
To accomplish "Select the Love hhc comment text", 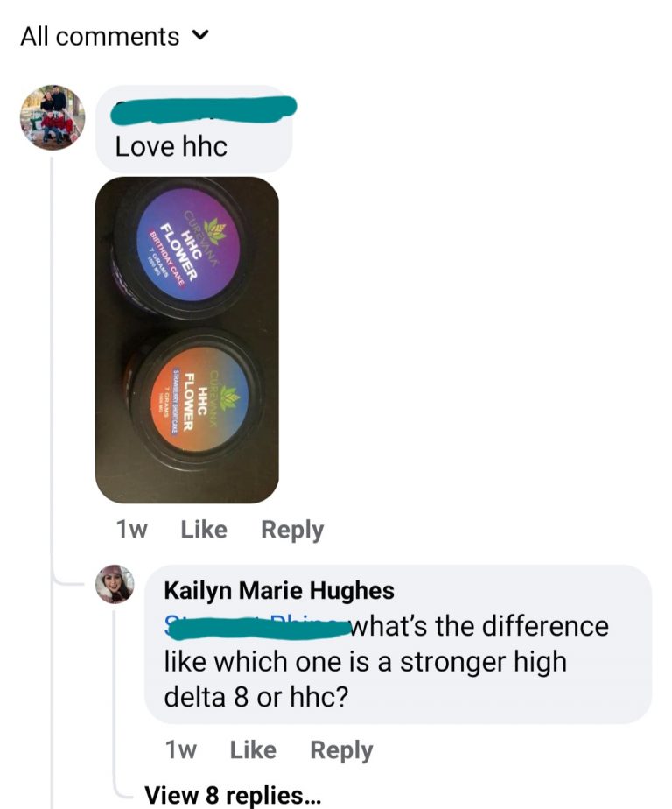I will tap(171, 146).
